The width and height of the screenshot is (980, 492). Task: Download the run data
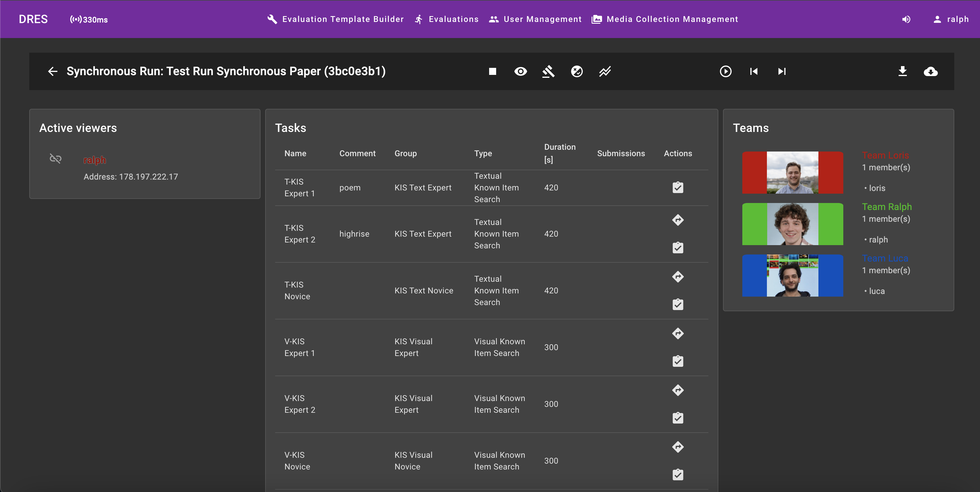pyautogui.click(x=902, y=71)
